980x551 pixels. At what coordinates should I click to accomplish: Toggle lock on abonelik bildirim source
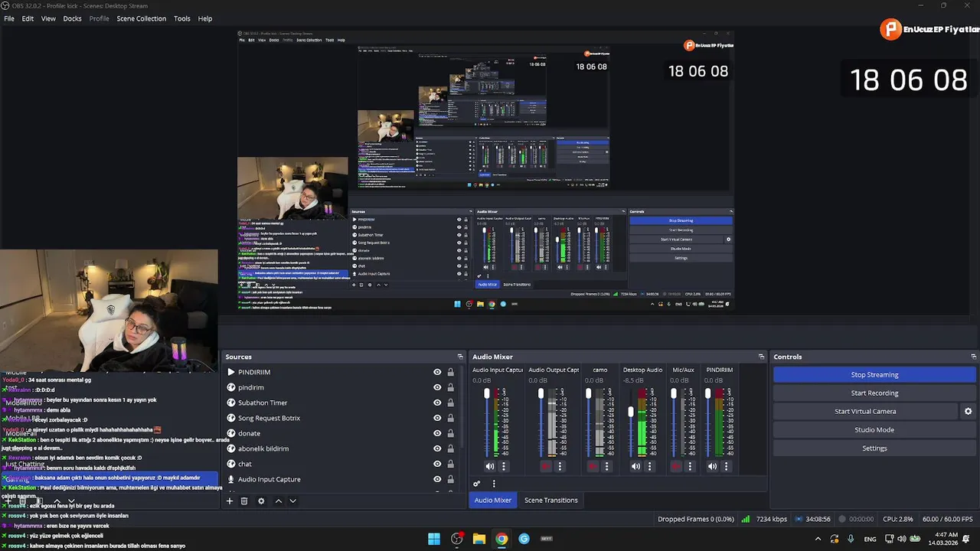450,448
